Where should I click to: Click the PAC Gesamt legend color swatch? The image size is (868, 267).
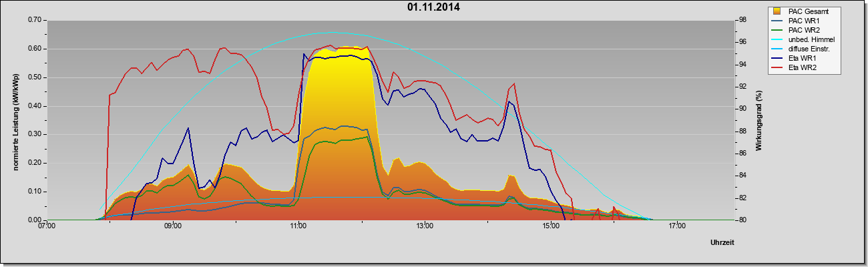point(778,11)
